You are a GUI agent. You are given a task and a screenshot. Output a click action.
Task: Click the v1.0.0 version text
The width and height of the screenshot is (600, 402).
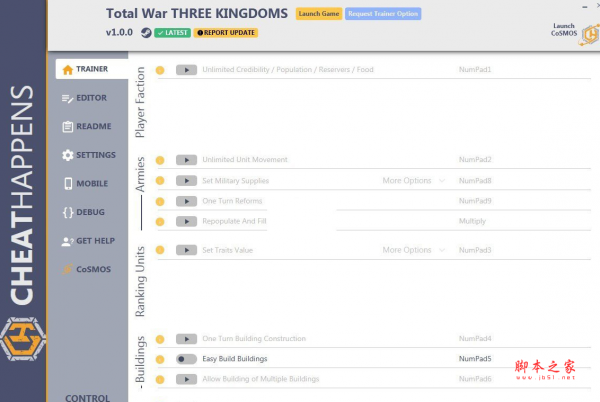click(x=119, y=33)
